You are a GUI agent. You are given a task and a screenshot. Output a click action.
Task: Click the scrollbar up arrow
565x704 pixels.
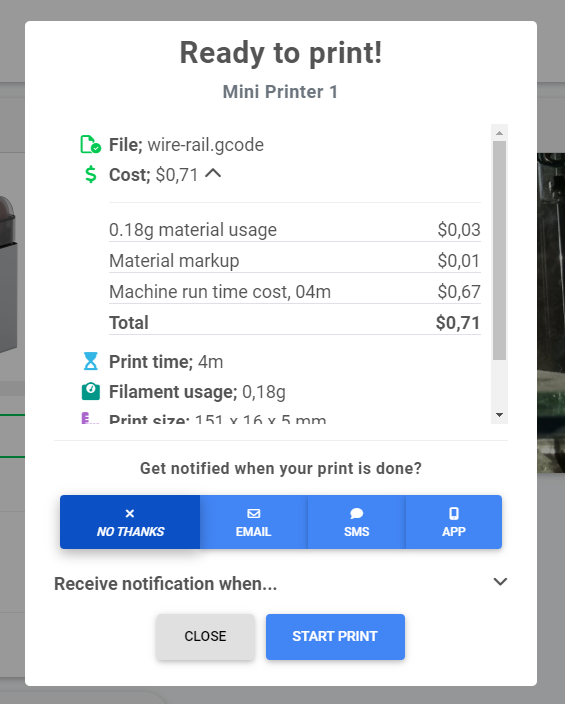click(499, 133)
